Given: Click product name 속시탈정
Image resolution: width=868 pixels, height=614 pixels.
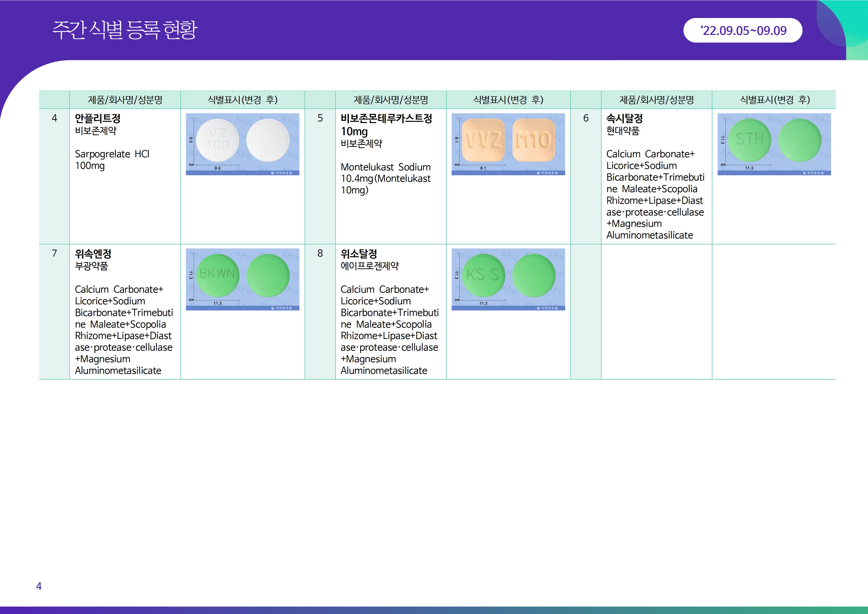Looking at the screenshot, I should (x=624, y=118).
